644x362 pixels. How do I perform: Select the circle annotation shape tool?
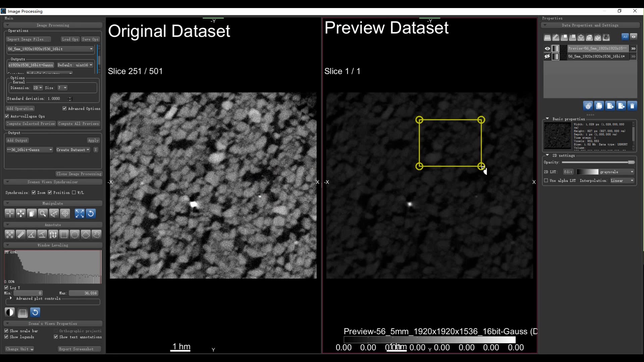pyautogui.click(x=75, y=235)
